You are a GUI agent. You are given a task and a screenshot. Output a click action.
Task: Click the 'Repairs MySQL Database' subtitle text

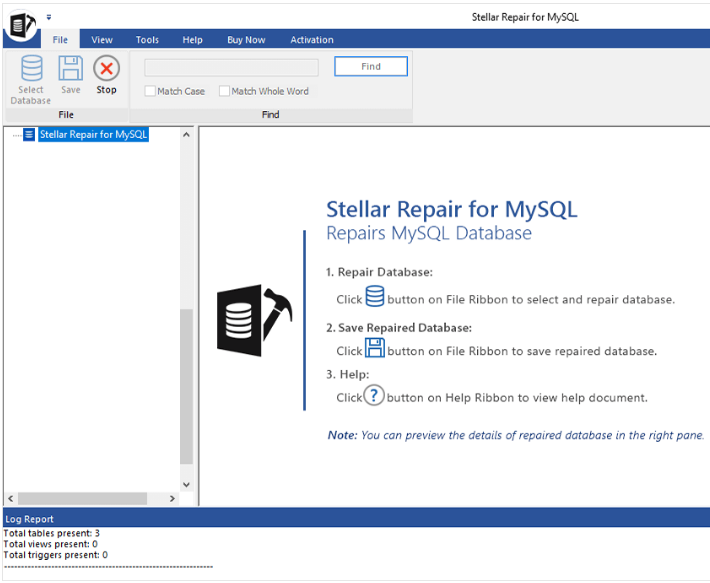429,233
